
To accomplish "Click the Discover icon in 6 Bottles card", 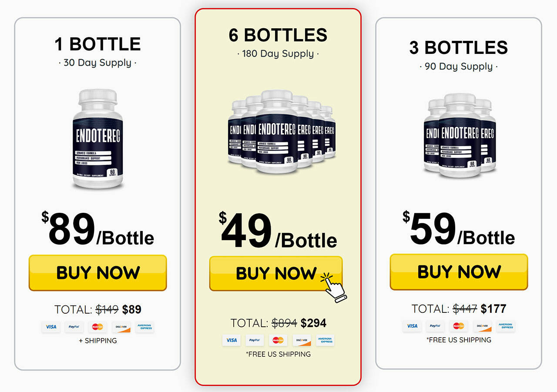I will [x=302, y=340].
